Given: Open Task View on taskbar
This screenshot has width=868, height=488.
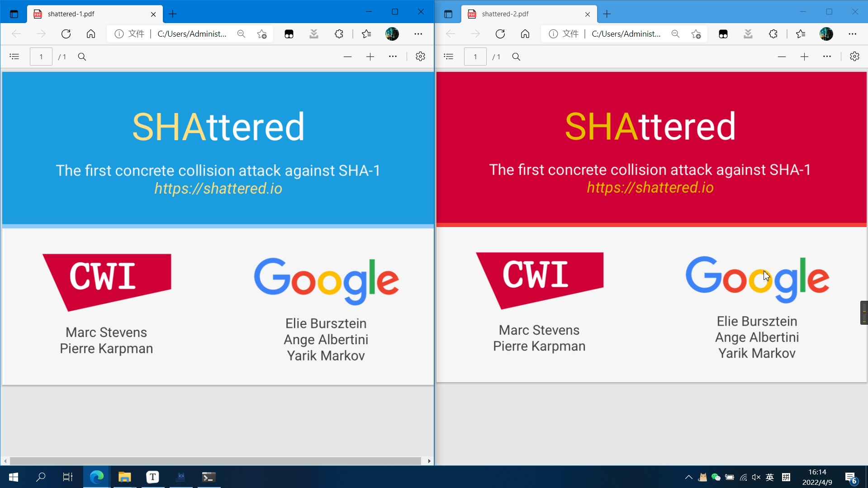Looking at the screenshot, I should [68, 477].
